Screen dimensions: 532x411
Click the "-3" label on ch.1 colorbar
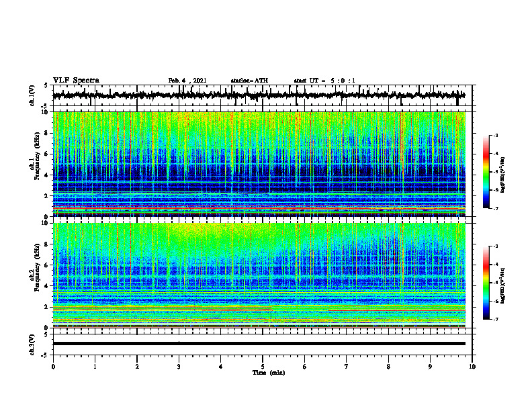(495, 136)
